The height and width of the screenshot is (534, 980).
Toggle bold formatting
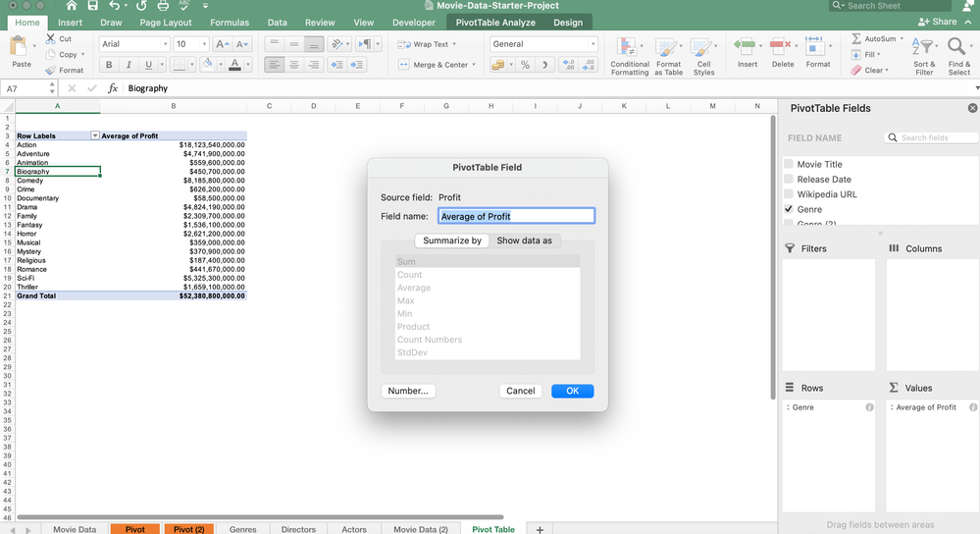[x=109, y=65]
